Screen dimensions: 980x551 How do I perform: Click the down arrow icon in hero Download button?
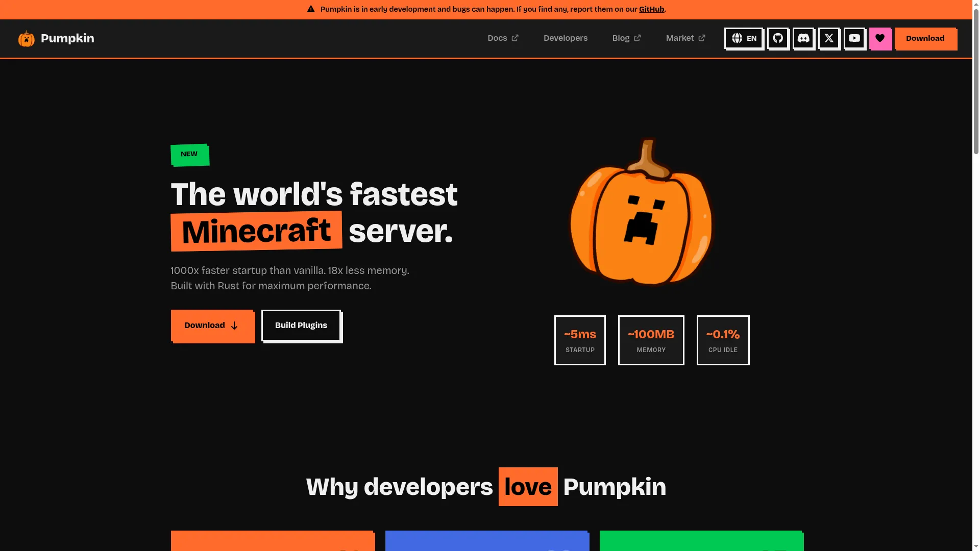coord(234,325)
